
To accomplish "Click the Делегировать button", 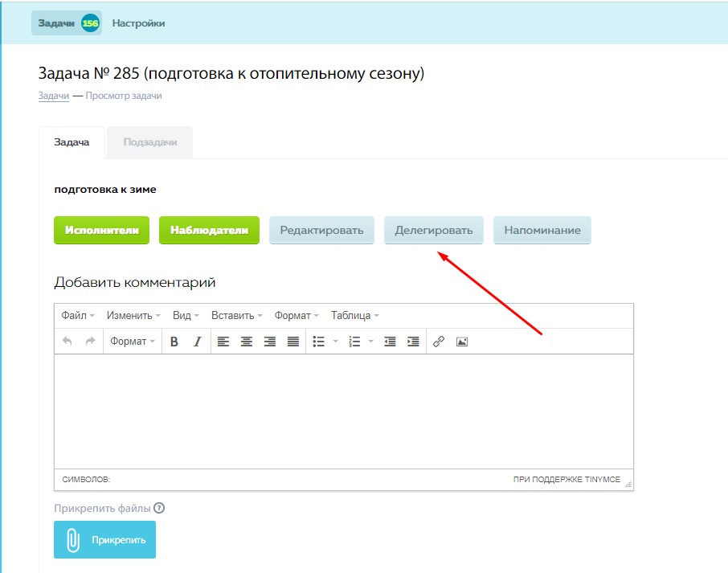I will point(434,230).
